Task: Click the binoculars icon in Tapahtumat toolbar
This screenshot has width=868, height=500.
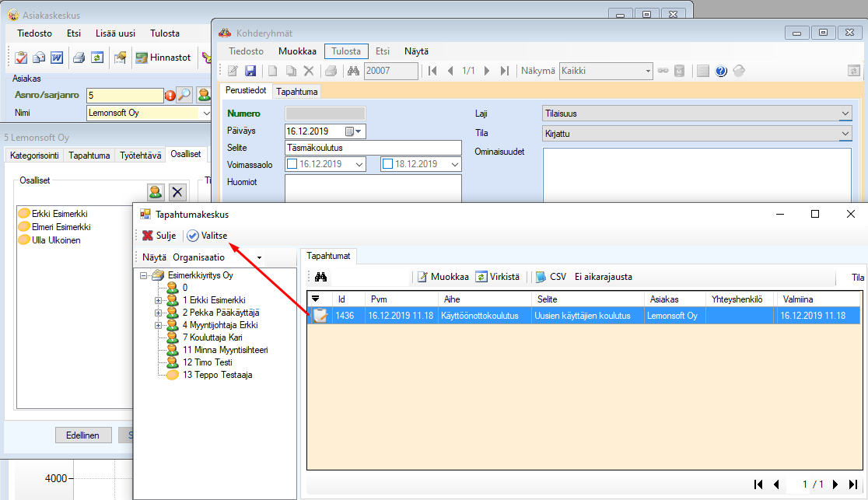Action: [x=320, y=277]
